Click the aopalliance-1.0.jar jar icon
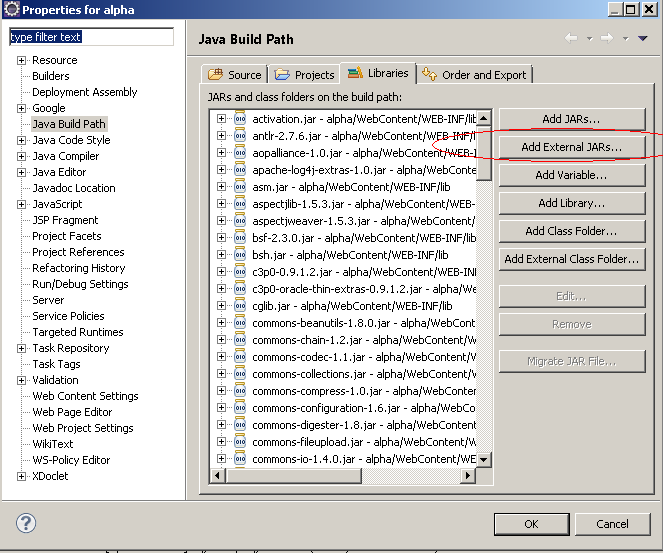 240,153
